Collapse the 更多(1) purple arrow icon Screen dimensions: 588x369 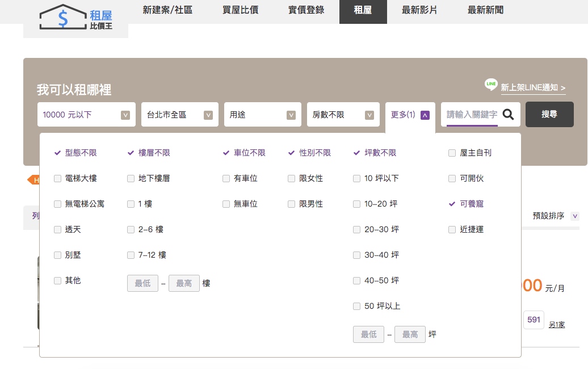[425, 115]
